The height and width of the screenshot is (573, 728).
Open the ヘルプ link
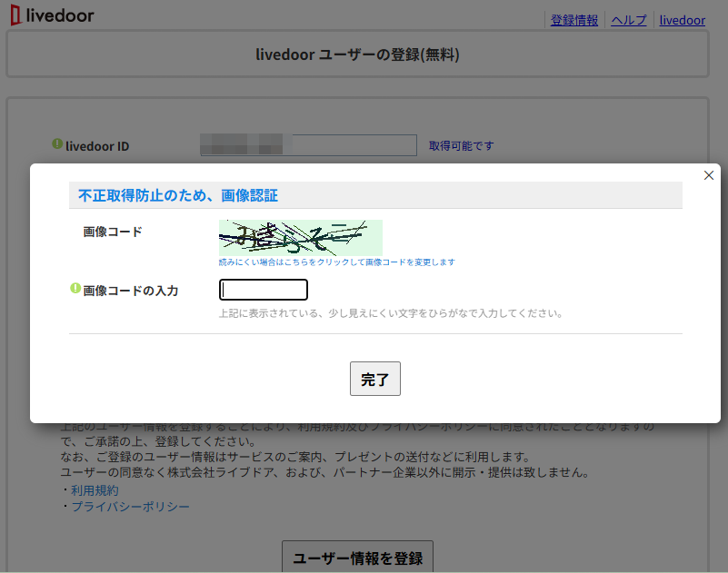tap(629, 20)
